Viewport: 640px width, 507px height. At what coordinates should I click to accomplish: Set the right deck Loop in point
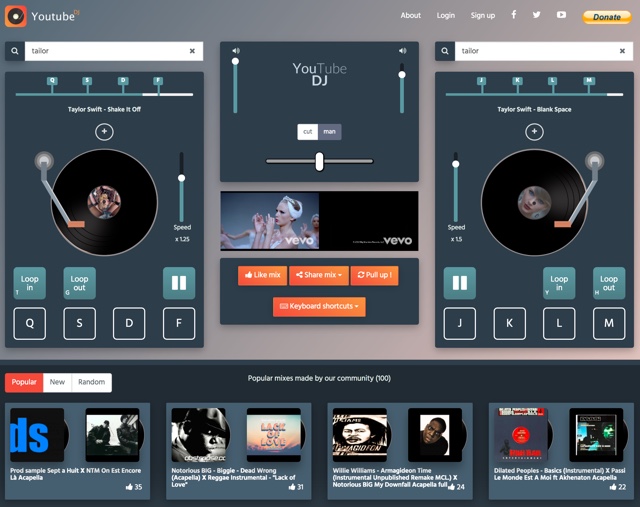point(559,283)
